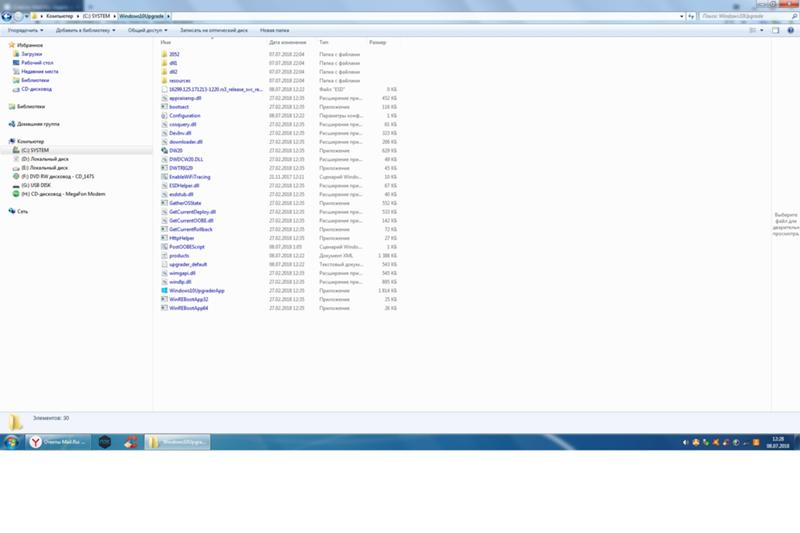Open Рабочий стол in navigation pane
The height and width of the screenshot is (533, 800).
tap(37, 63)
